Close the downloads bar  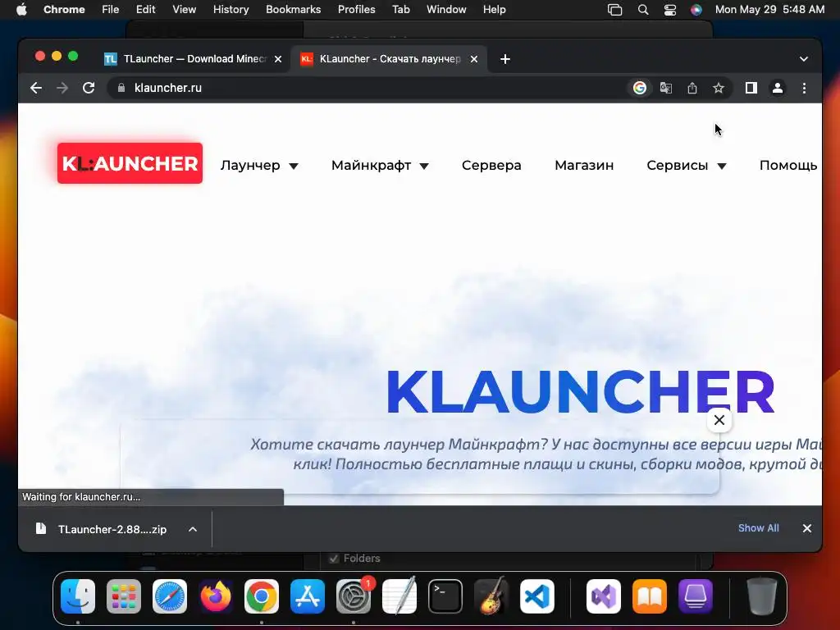[x=807, y=528]
